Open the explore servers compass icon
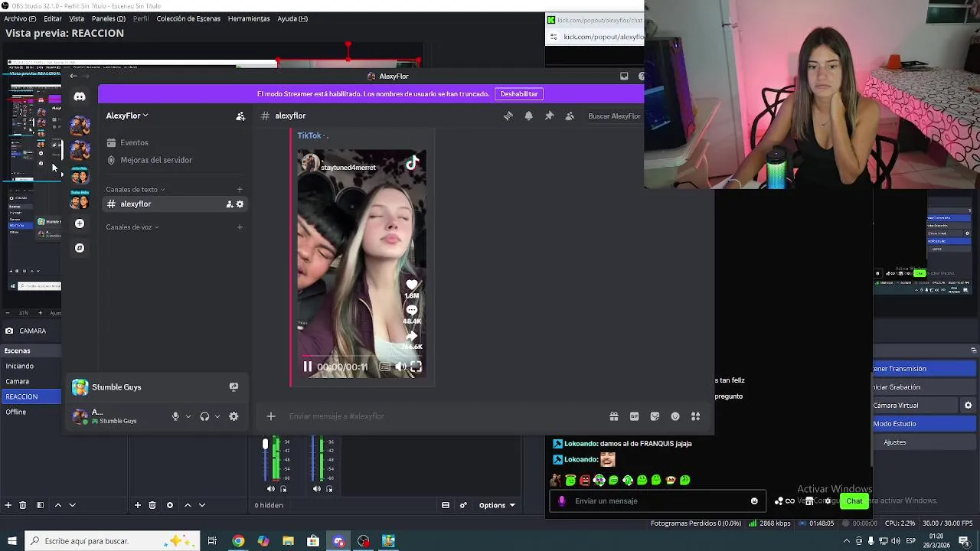Viewport: 980px width, 551px height. [80, 248]
